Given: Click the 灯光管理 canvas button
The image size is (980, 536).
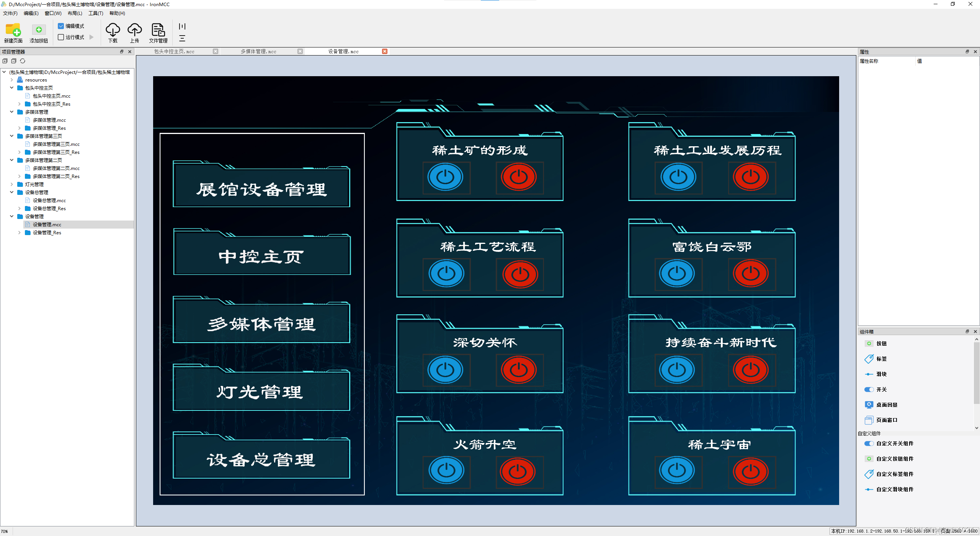Looking at the screenshot, I should point(261,388).
